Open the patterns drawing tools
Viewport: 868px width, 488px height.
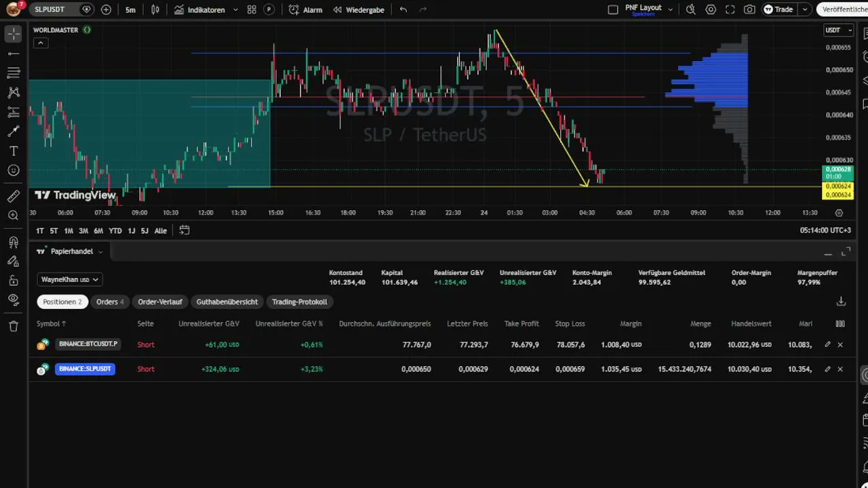point(14,92)
